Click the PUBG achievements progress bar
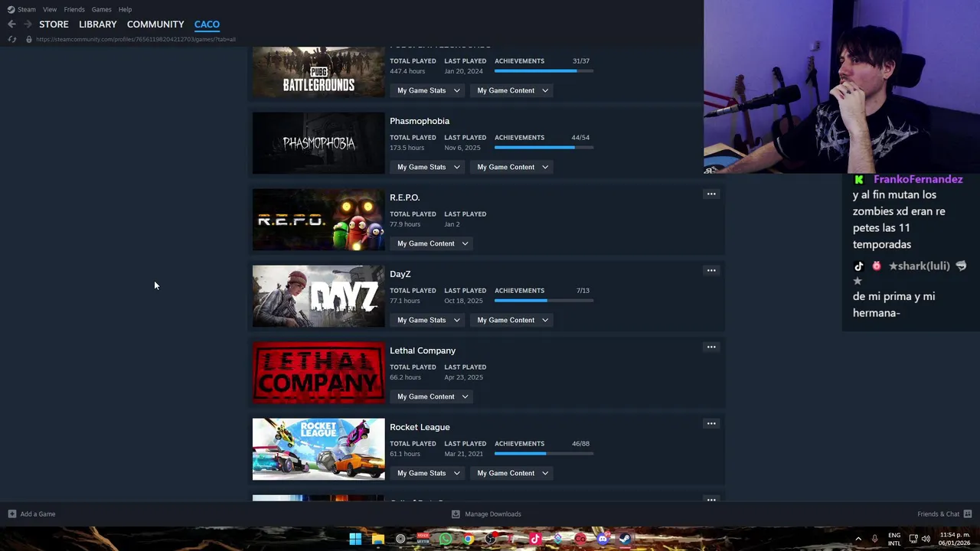 [544, 71]
